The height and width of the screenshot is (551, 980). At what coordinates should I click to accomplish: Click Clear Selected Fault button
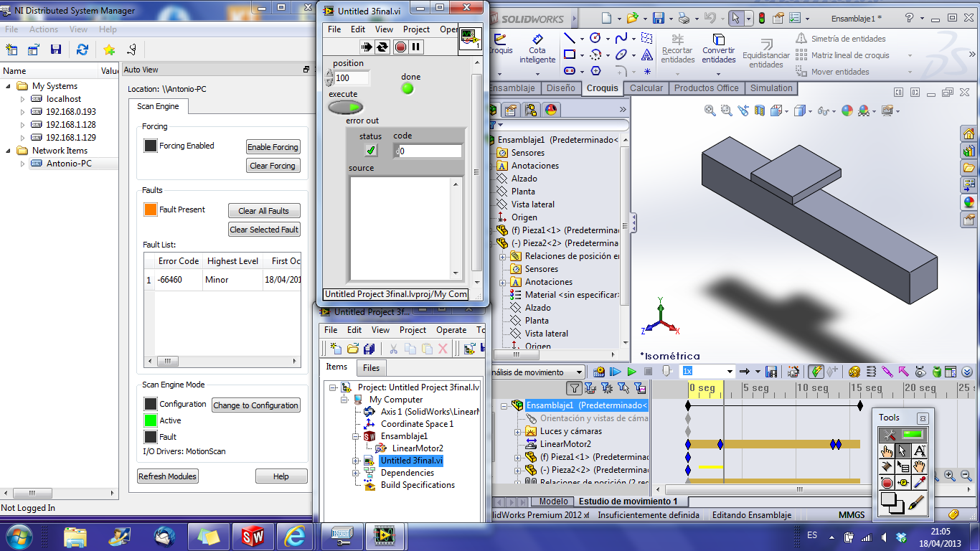[264, 230]
